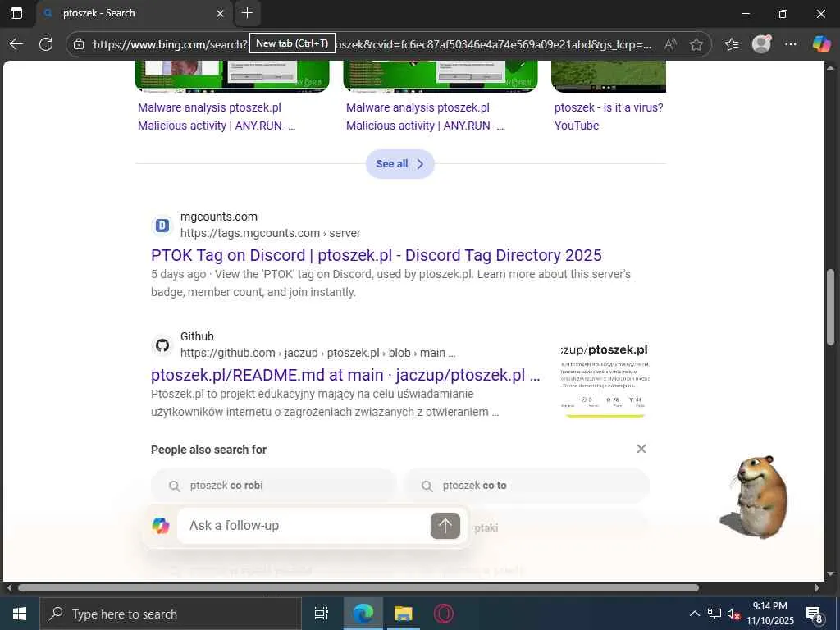Image resolution: width=840 pixels, height=630 pixels.
Task: Open the Favorites list icon
Action: click(x=731, y=44)
